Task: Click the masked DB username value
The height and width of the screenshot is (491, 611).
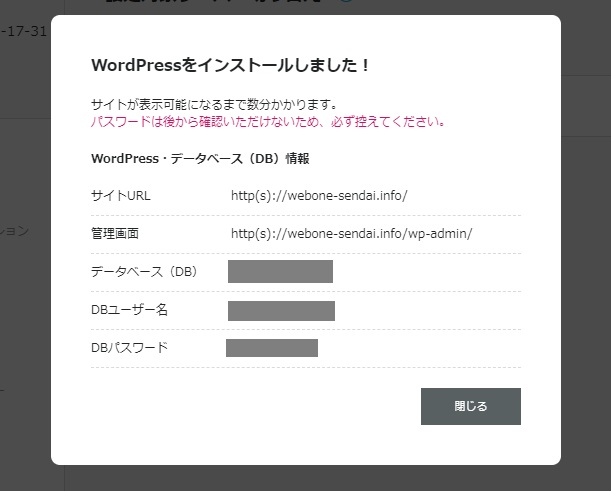Action: click(x=281, y=311)
